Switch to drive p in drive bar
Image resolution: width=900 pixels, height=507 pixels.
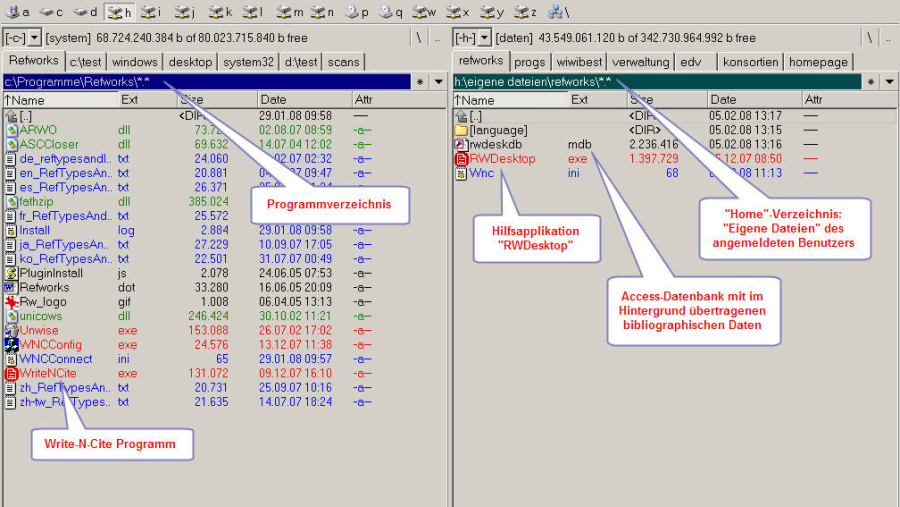click(357, 12)
